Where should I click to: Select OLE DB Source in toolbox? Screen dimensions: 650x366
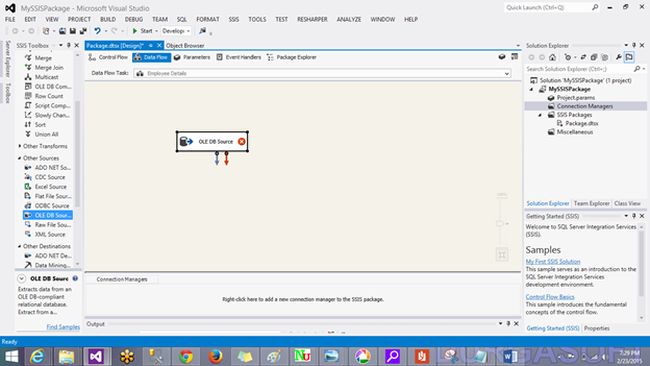(x=48, y=215)
